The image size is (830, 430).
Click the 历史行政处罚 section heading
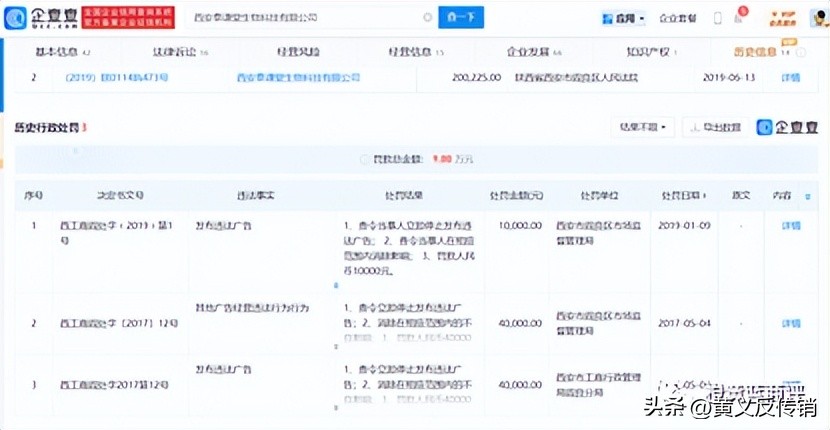[x=51, y=128]
